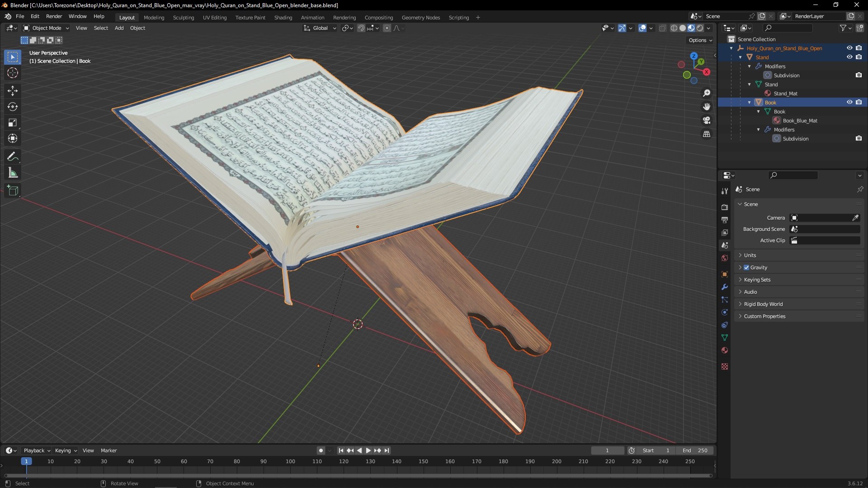
Task: Switch to the Modeling workspace tab
Action: click(x=154, y=18)
